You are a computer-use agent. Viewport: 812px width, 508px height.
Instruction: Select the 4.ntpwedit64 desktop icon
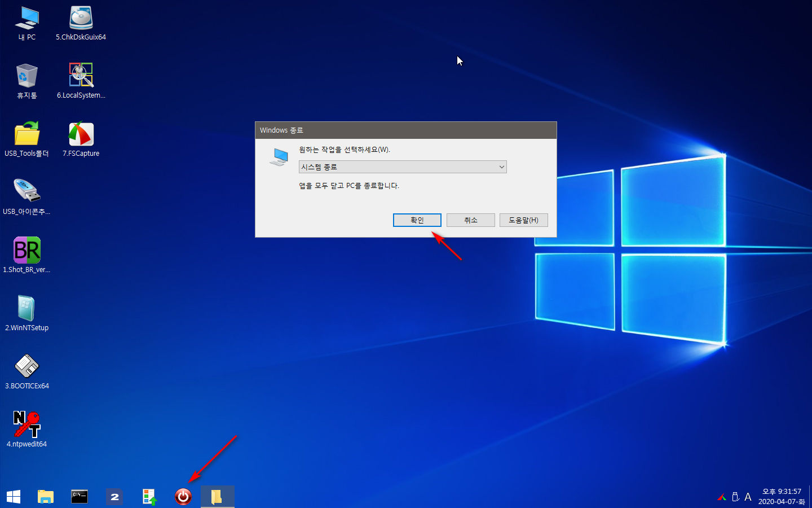coord(27,431)
